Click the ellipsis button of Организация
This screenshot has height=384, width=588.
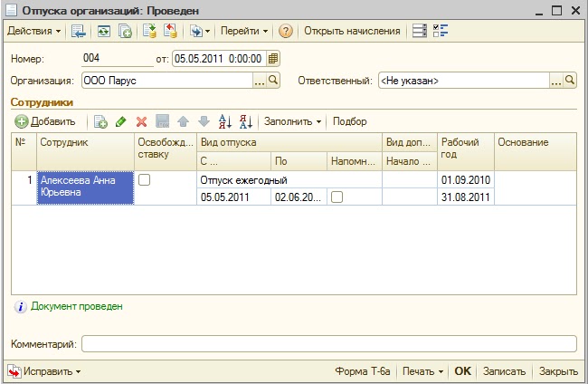click(260, 81)
